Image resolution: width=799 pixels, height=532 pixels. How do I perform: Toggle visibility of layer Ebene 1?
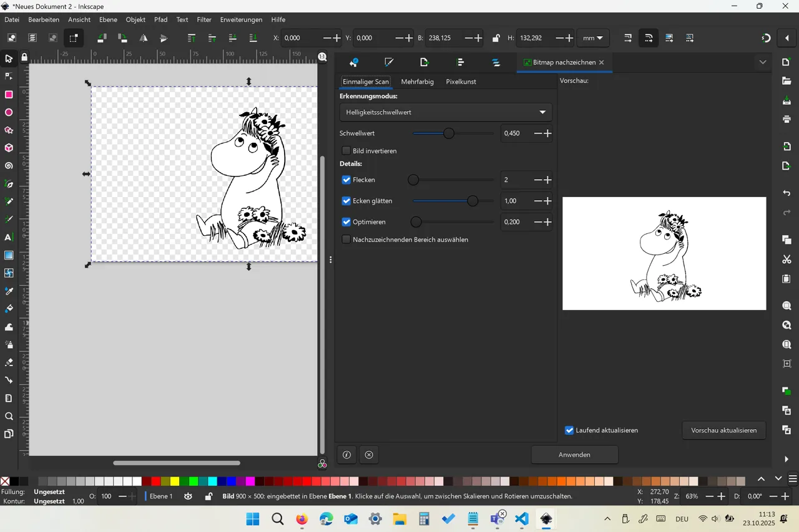pyautogui.click(x=188, y=496)
